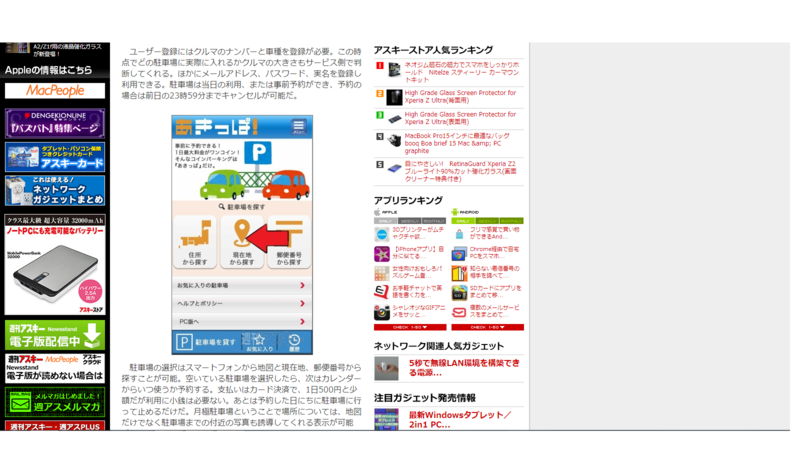800x450 pixels.
Task: Open お手軽チャットで英語 app link
Action: (x=417, y=291)
